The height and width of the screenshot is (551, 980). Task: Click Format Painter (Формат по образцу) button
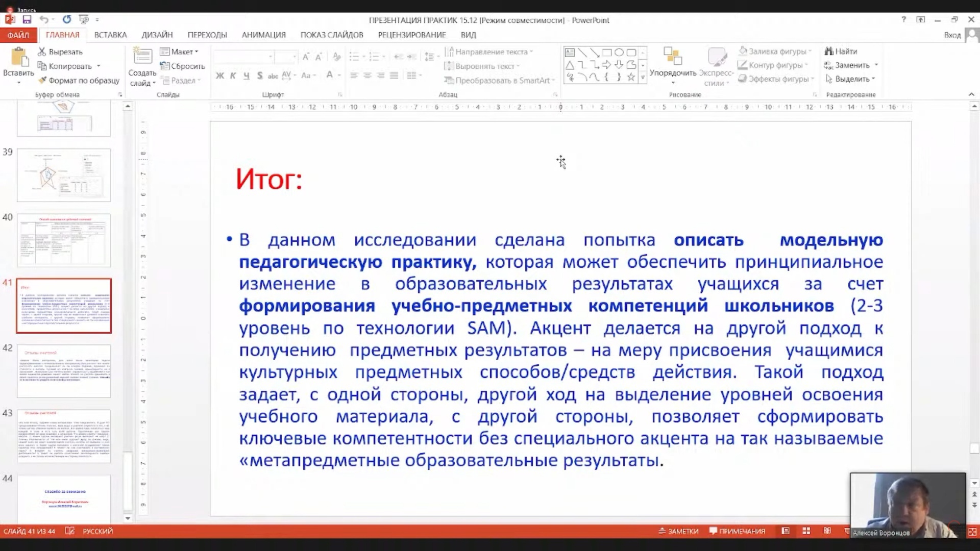[79, 80]
